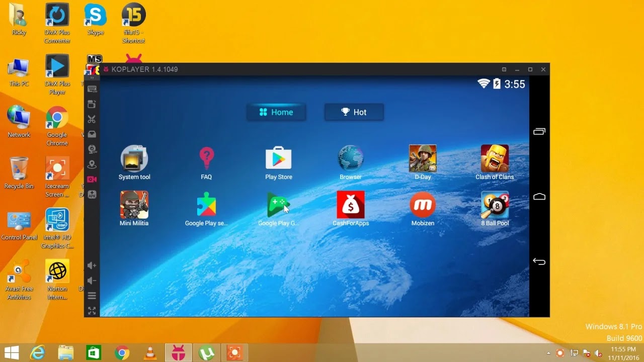Open VLC media player from the taskbar

[x=149, y=353]
